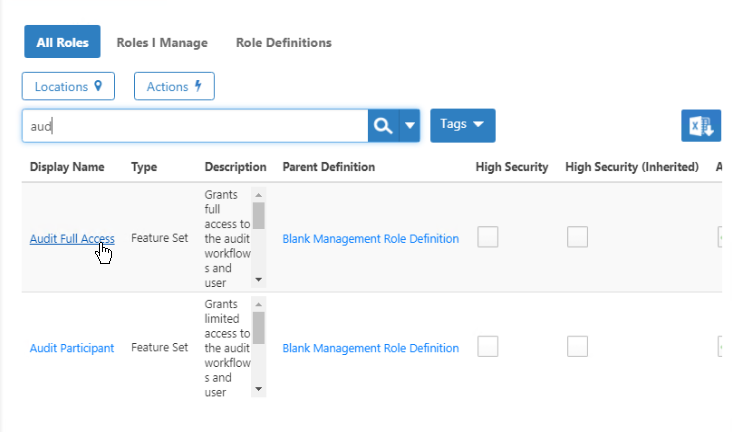Open the Locations pin button
Image resolution: width=732 pixels, height=432 pixels.
tap(68, 87)
